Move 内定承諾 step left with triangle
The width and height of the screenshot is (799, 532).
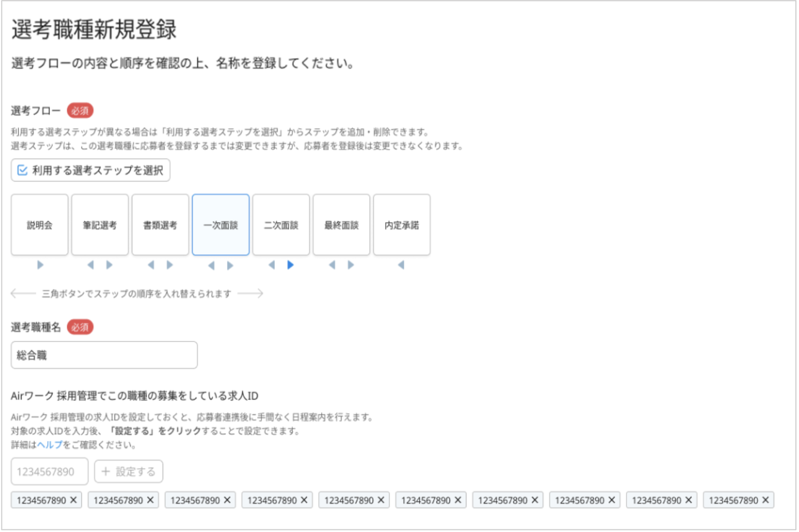click(401, 265)
